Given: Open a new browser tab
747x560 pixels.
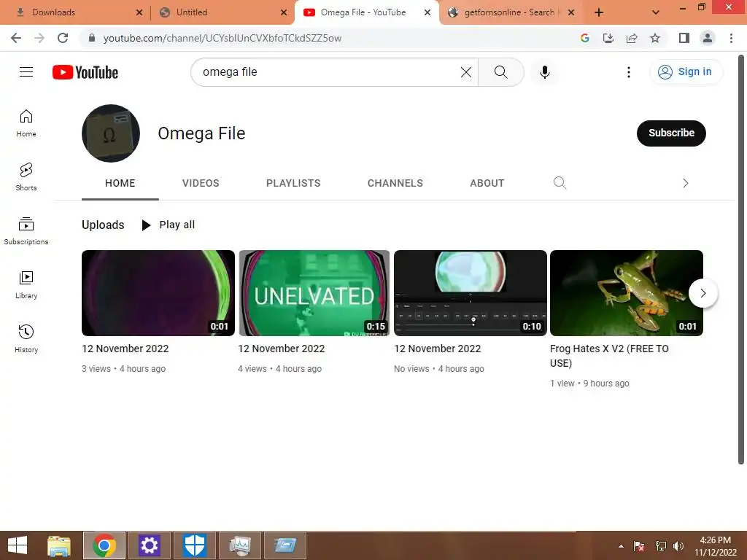Looking at the screenshot, I should (x=599, y=12).
